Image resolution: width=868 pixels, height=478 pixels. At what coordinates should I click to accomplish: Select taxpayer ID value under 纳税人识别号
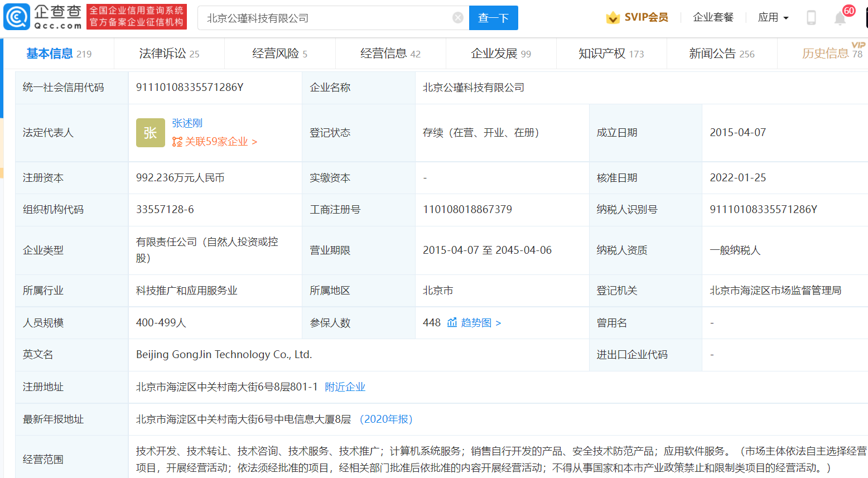click(x=764, y=209)
